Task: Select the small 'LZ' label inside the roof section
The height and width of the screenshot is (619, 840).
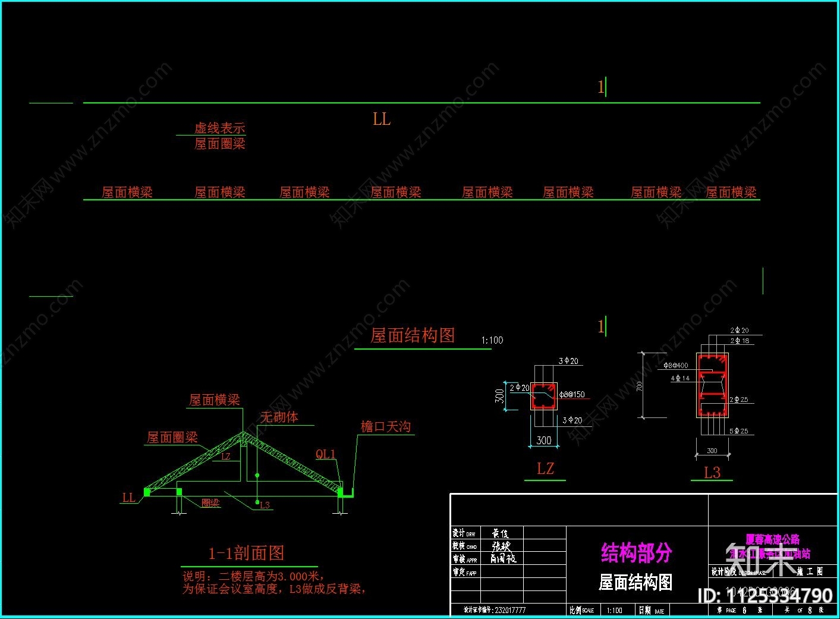Action: click(225, 457)
